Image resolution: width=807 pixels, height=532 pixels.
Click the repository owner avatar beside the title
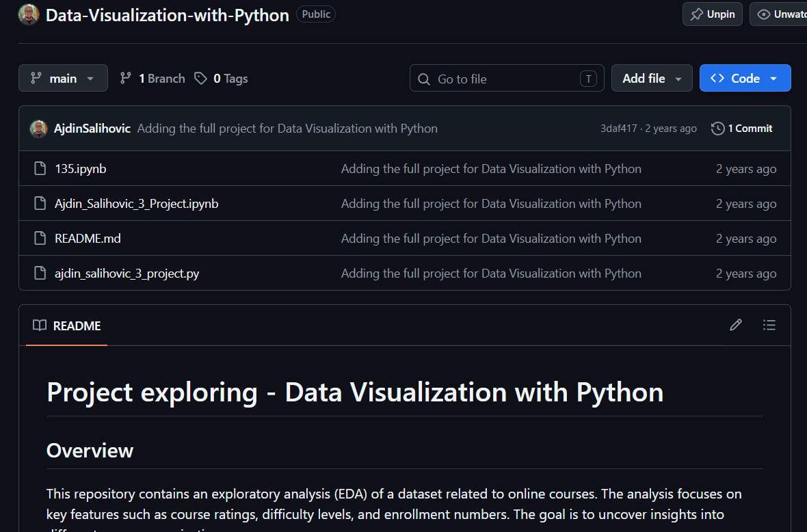point(29,14)
